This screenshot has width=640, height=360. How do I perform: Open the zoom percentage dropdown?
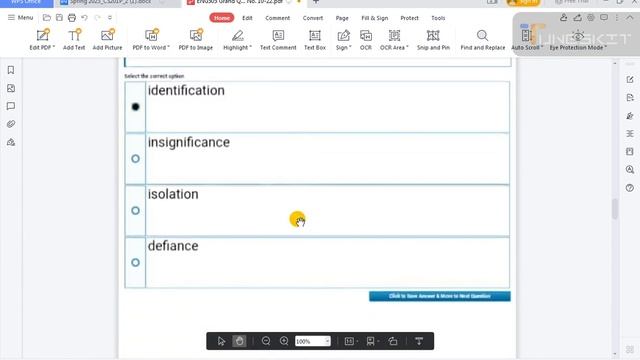[x=327, y=341]
